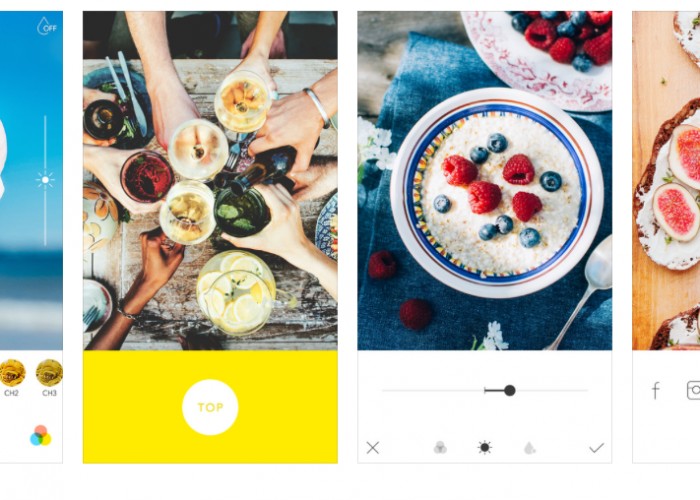Select the CH2 filter thumbnail
Screen dimensions: 700x500
(12, 373)
